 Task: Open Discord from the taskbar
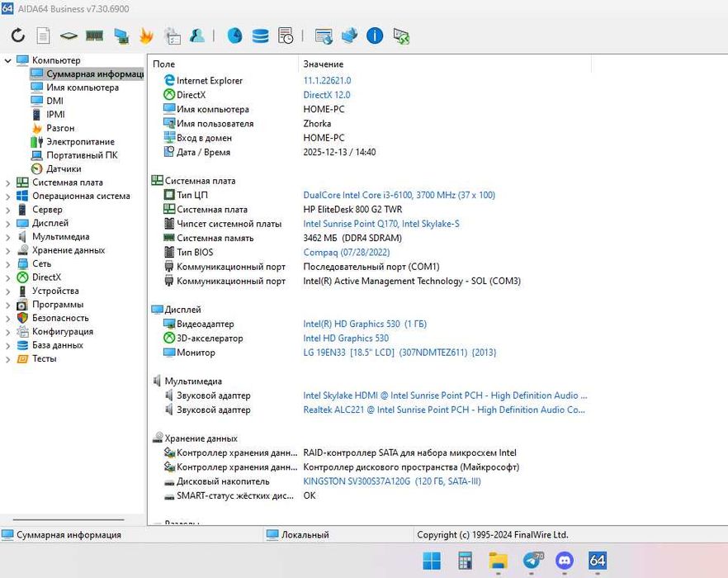point(565,561)
